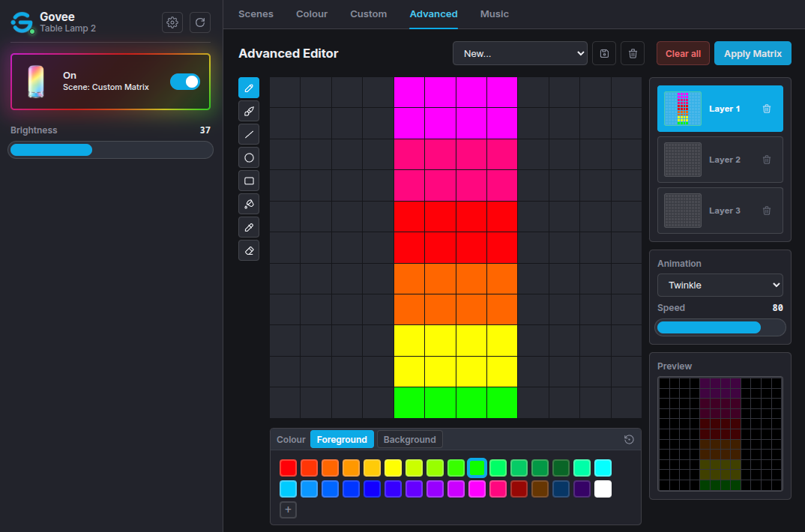
Task: Pick the dark purple colour swatch
Action: pyautogui.click(x=582, y=489)
